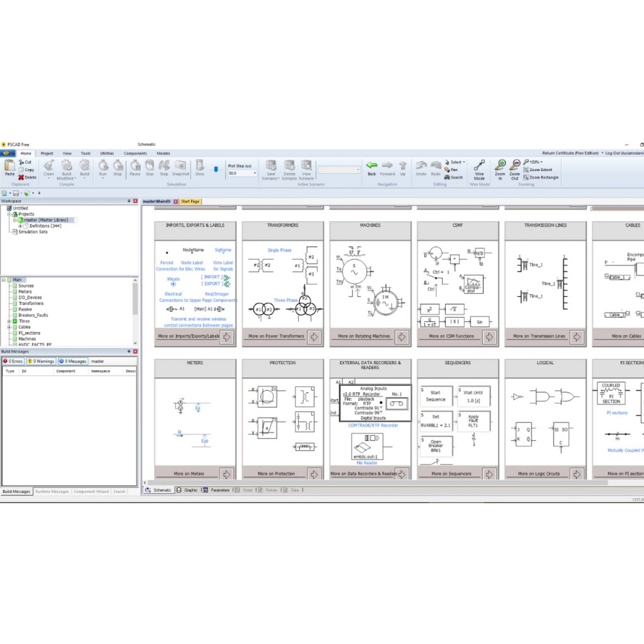
Task: Open the 150% zoom level dropdown
Action: click(x=541, y=162)
